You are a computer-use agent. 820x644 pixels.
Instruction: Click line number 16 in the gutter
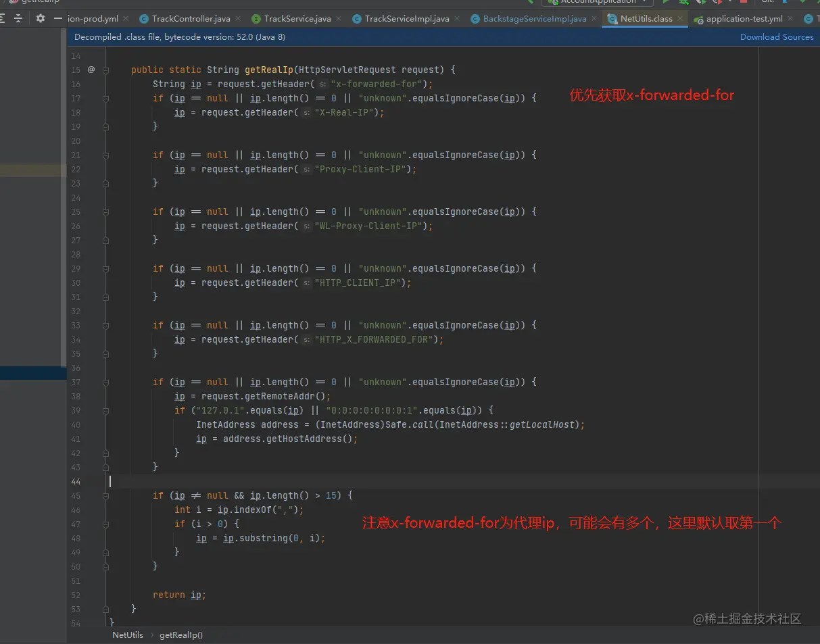(76, 84)
